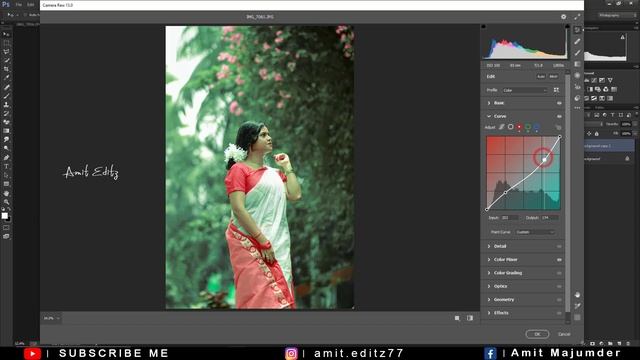This screenshot has height=360, width=640.
Task: Toggle Camera Raw full screen mode
Action: pos(577,17)
